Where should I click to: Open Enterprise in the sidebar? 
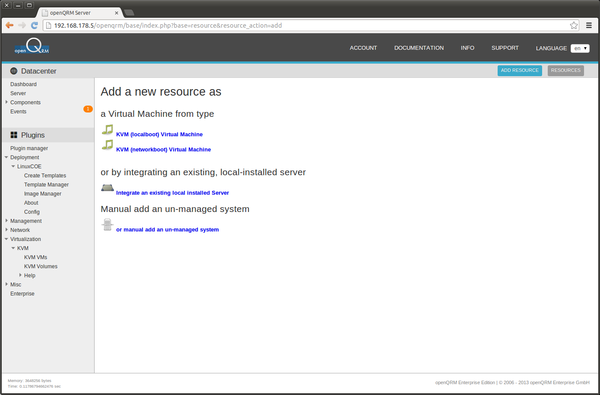(x=22, y=294)
